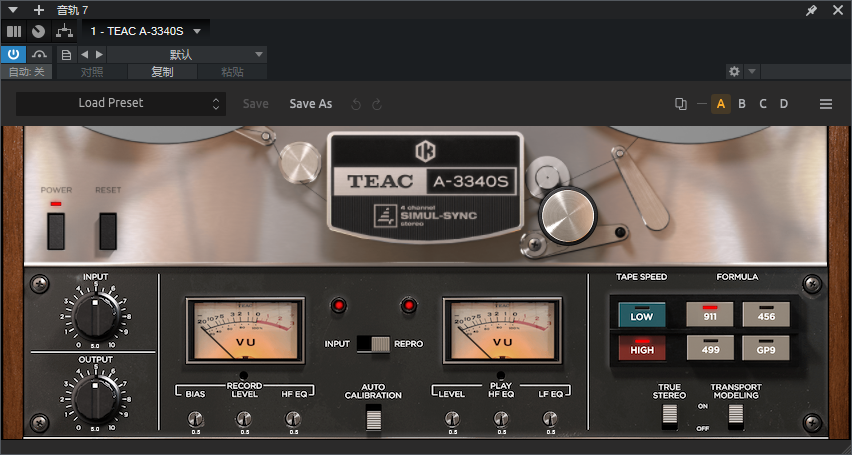Select preset slot C
The height and width of the screenshot is (455, 852).
(763, 104)
